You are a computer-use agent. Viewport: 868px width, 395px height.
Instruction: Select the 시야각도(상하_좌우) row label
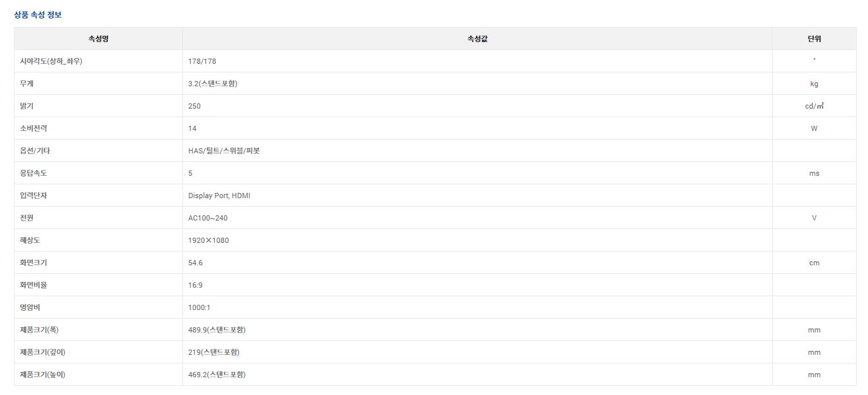(51, 61)
